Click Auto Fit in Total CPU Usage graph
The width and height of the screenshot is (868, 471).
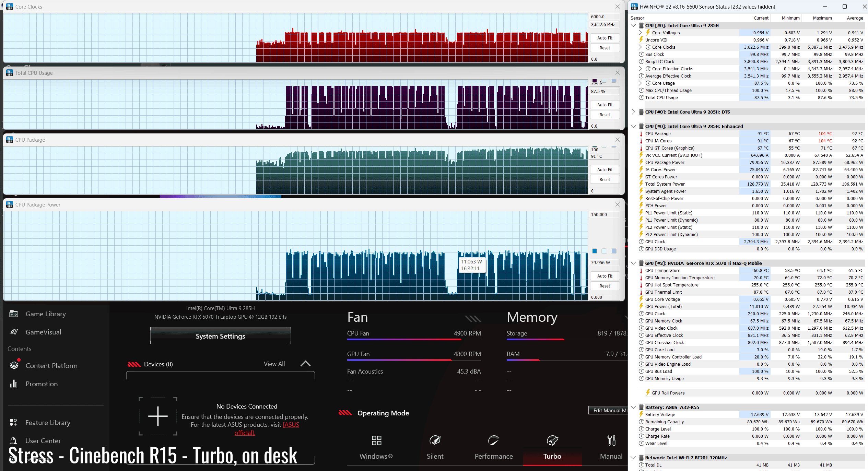point(605,105)
